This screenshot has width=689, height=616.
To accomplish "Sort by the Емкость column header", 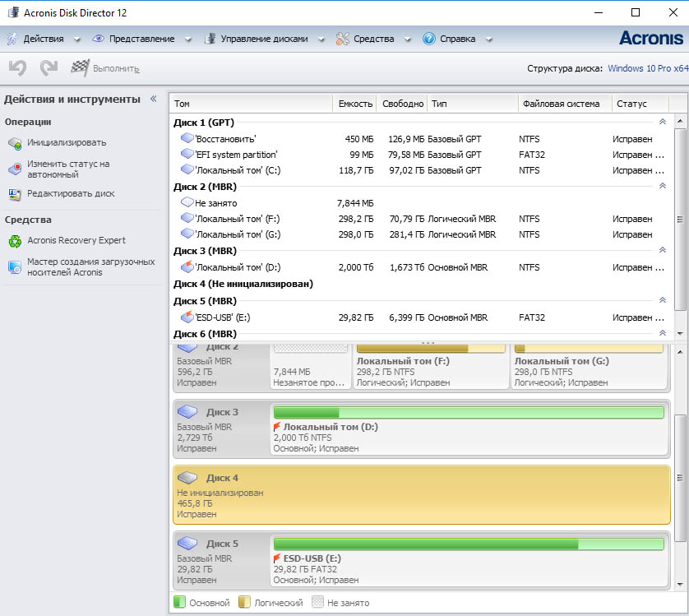I will pos(354,104).
